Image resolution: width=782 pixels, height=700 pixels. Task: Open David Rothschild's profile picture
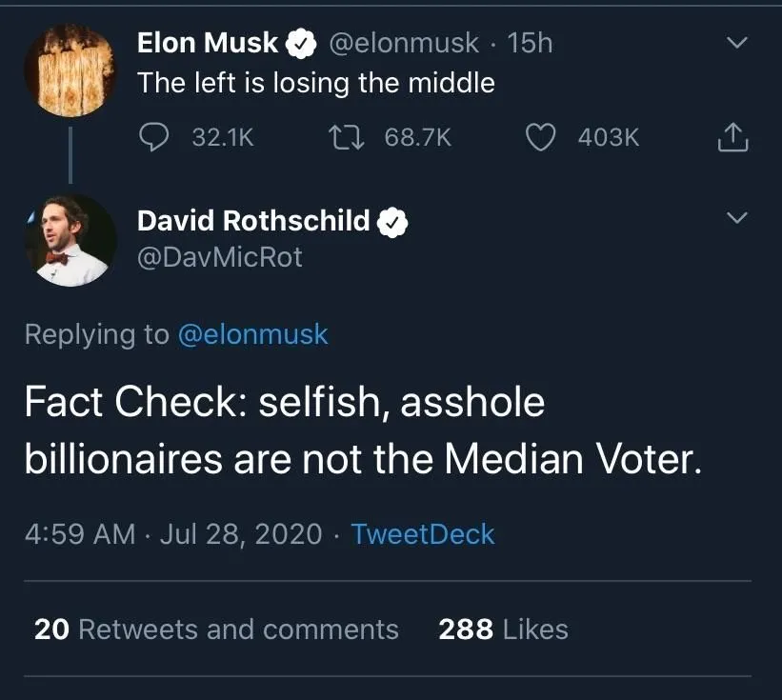71,240
